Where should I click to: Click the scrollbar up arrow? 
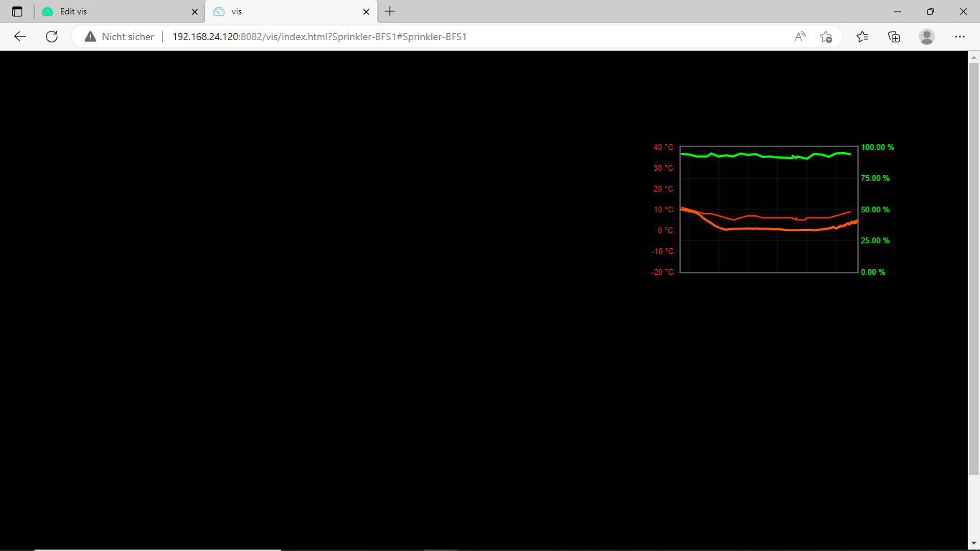[974, 57]
